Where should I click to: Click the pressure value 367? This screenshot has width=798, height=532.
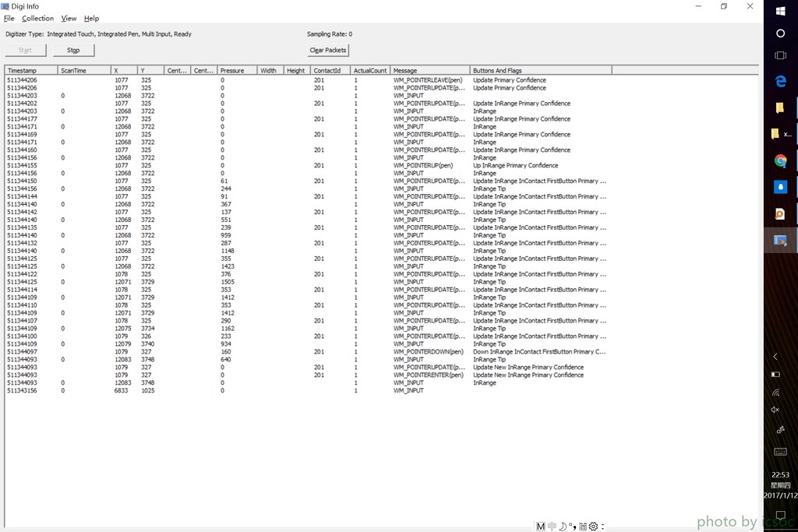tap(226, 204)
